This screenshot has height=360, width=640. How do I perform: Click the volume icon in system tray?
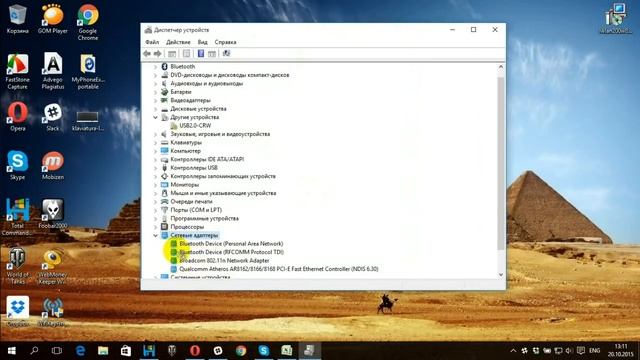(x=569, y=351)
